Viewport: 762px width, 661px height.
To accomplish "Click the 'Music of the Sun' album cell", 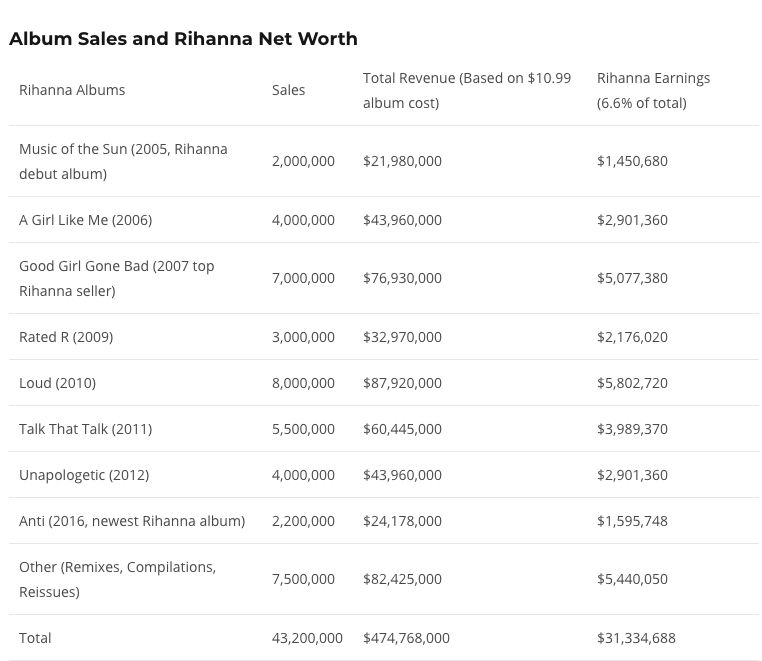I will pyautogui.click(x=123, y=161).
